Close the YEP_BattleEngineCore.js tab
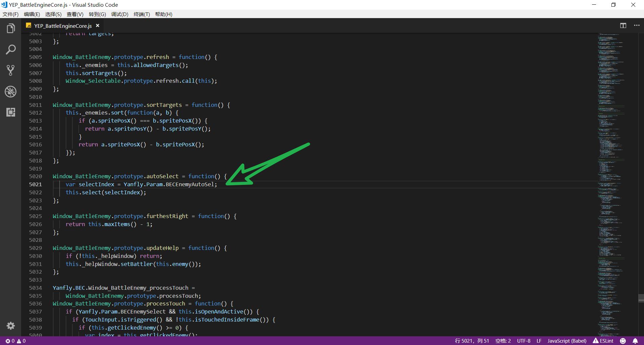Screen dimensions: 644x345 click(x=98, y=25)
